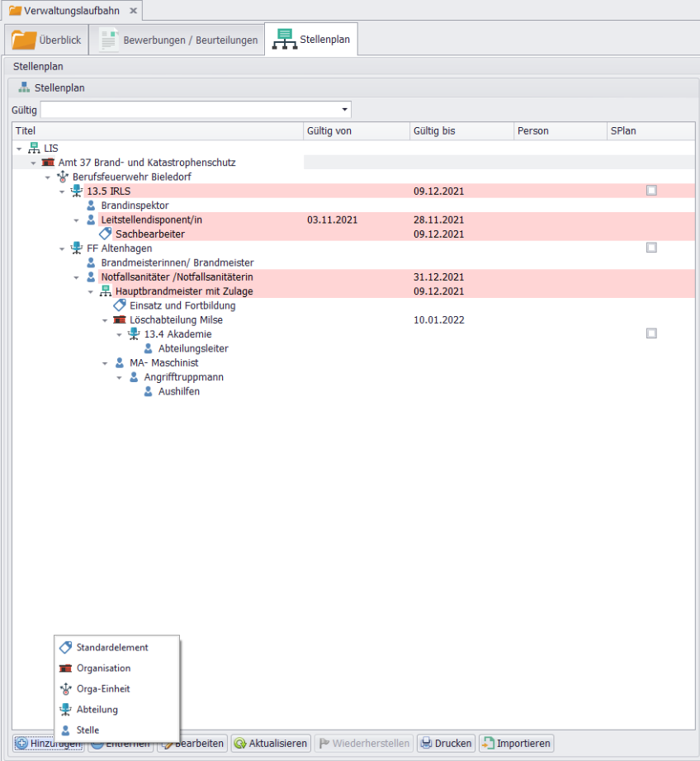Click the 13.4 Akademie department icon
Screen dimensions: 700x761
(134, 333)
